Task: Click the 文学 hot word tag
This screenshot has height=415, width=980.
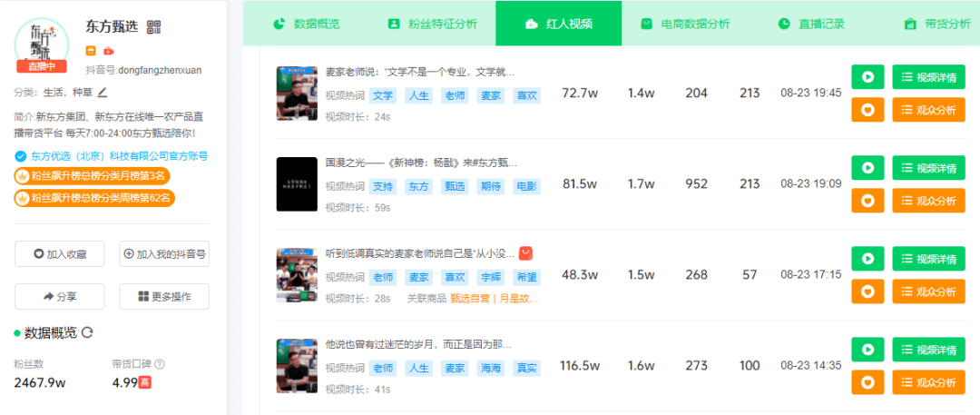Action: click(383, 95)
